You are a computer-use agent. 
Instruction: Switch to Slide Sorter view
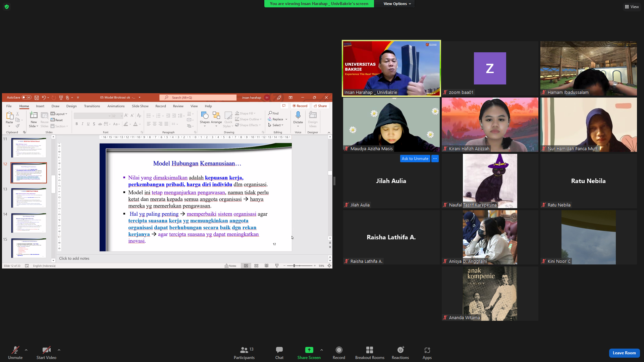pyautogui.click(x=256, y=266)
